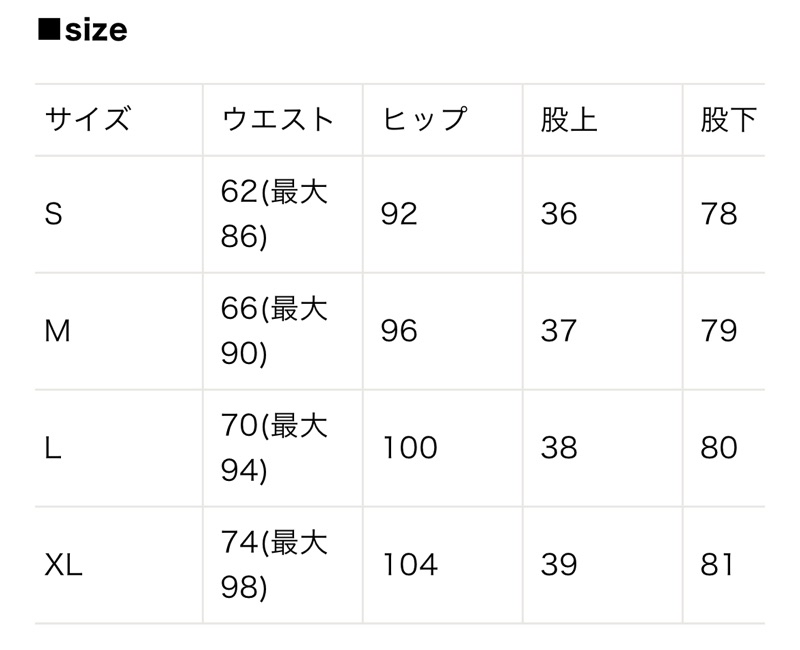Click the ヒップ column header
800x650 pixels.
[x=424, y=119]
